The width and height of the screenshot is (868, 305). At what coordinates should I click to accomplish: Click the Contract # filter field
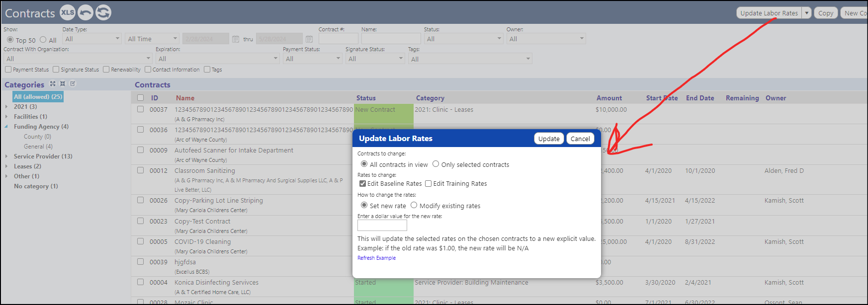339,39
